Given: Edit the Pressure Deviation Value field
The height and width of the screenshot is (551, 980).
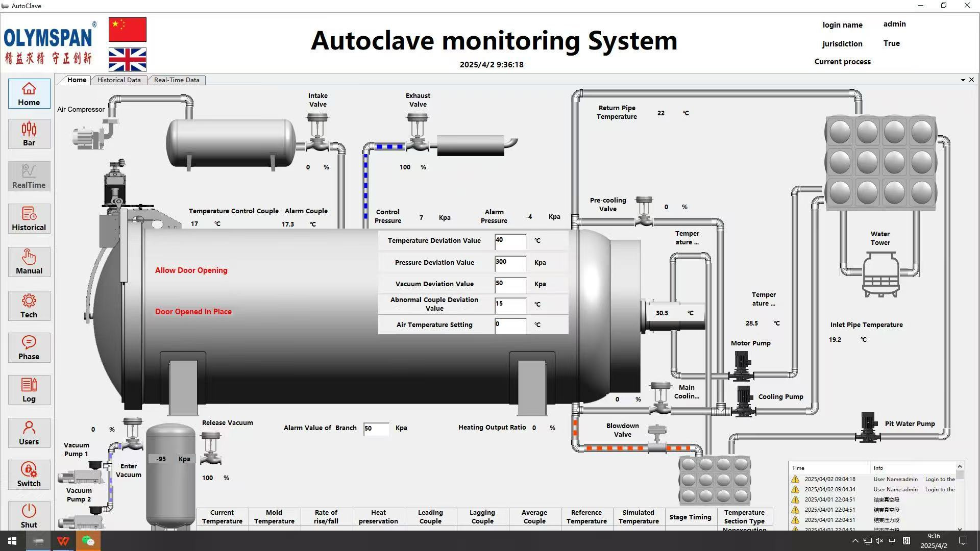Looking at the screenshot, I should click(x=510, y=264).
